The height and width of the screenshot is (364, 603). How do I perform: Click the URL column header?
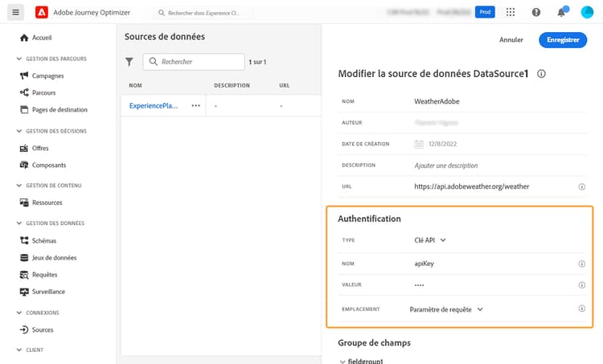(284, 85)
